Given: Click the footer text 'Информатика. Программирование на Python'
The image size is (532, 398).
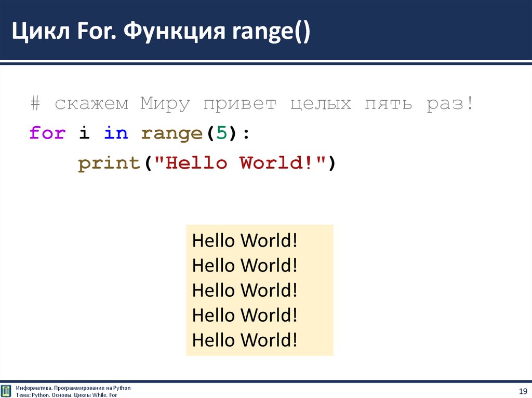Looking at the screenshot, I should click(73, 388).
